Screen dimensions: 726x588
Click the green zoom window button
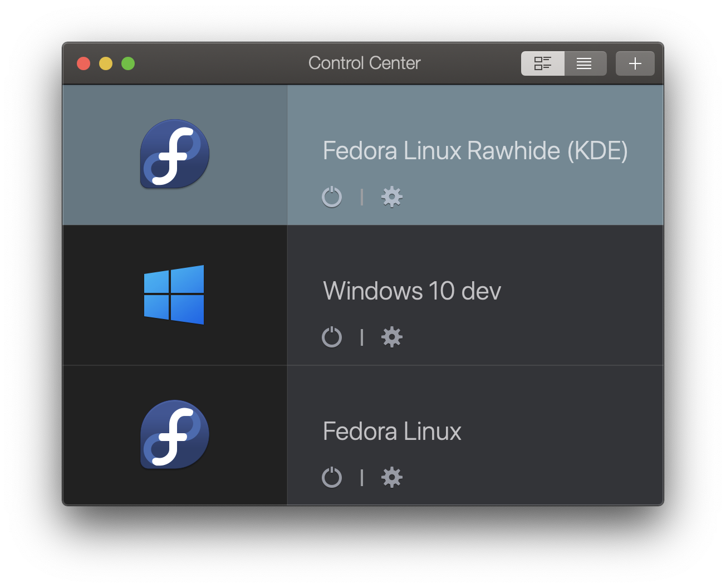[128, 63]
